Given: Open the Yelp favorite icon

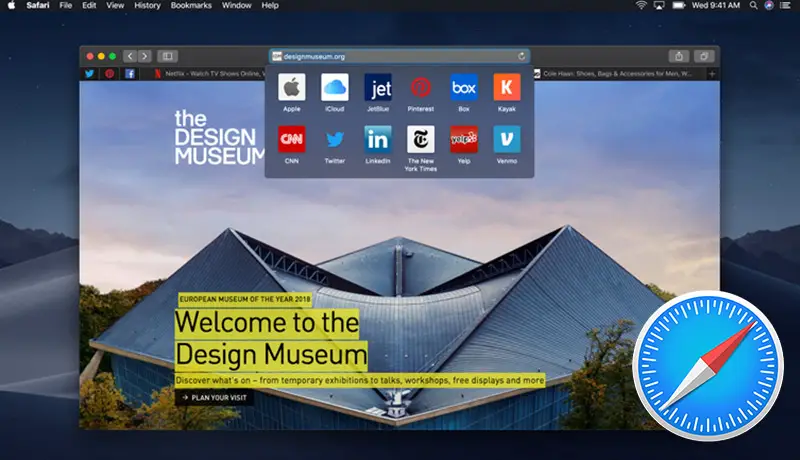Looking at the screenshot, I should [464, 139].
